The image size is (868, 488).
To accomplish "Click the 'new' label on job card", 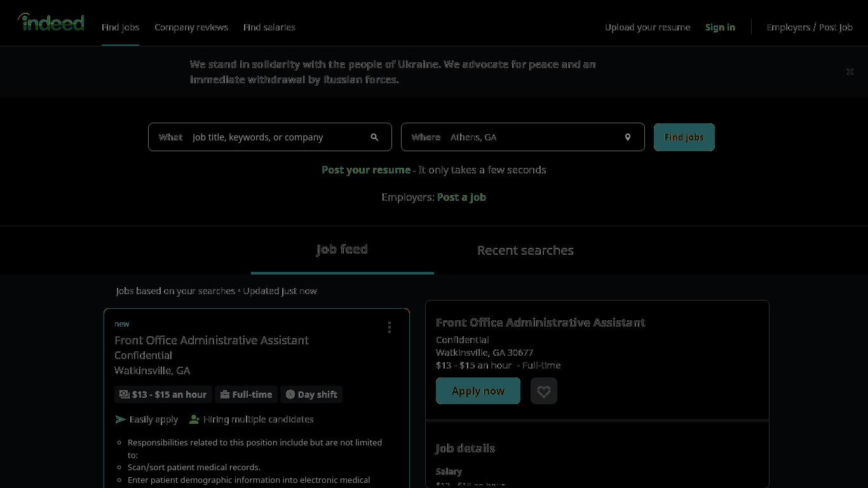I will [x=122, y=324].
